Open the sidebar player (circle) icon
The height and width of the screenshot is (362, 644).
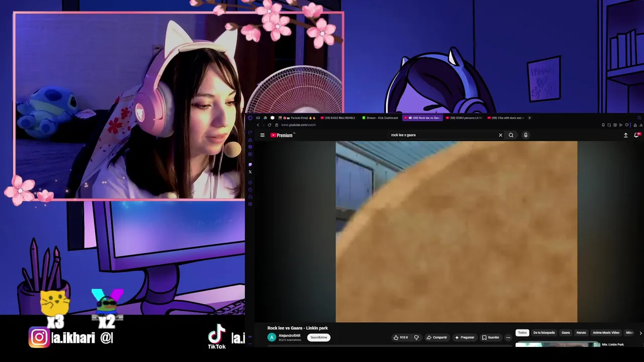pos(250,183)
